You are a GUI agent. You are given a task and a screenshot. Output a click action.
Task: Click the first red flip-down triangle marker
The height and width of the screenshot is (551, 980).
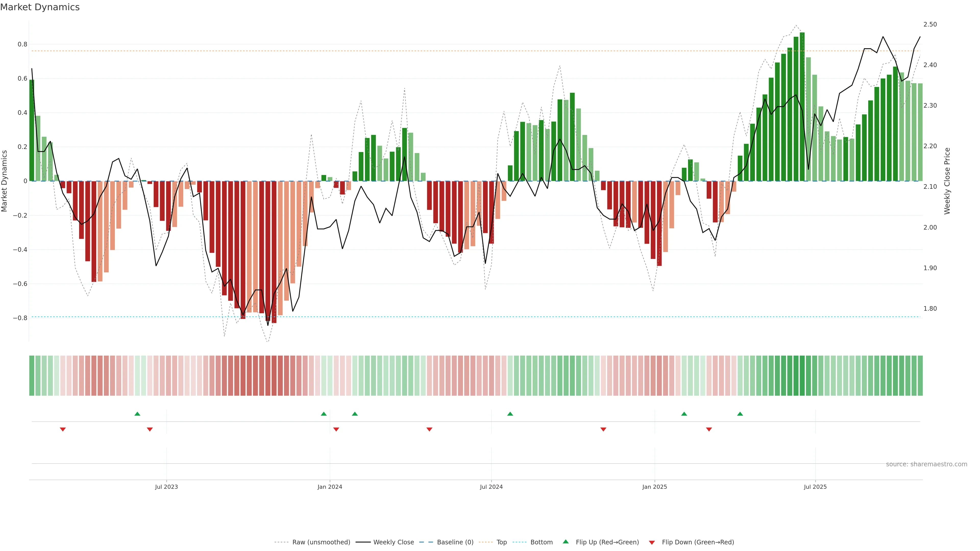[x=63, y=429]
